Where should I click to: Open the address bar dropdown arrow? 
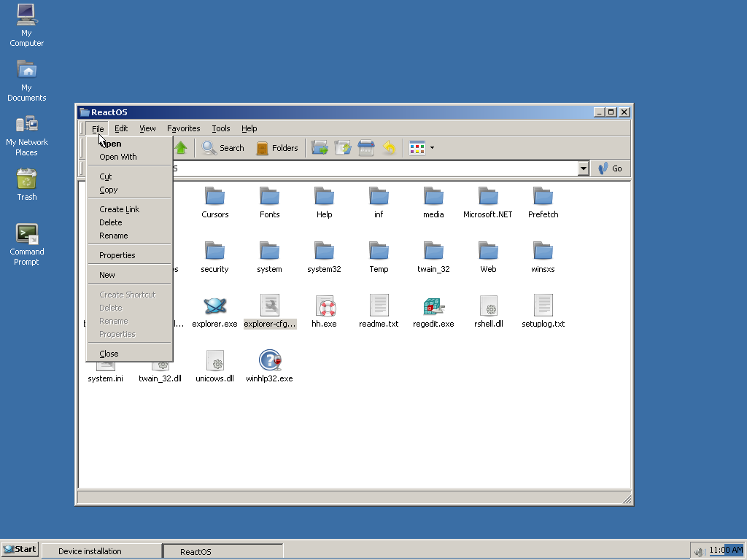583,168
